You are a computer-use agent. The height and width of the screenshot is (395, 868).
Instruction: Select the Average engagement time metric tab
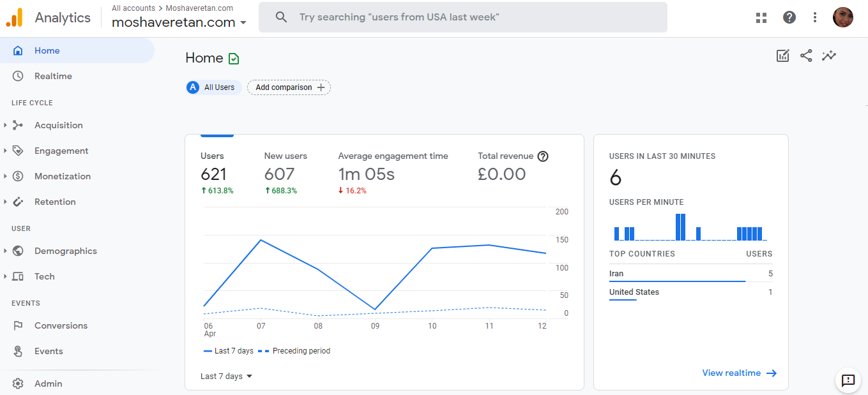tap(393, 172)
